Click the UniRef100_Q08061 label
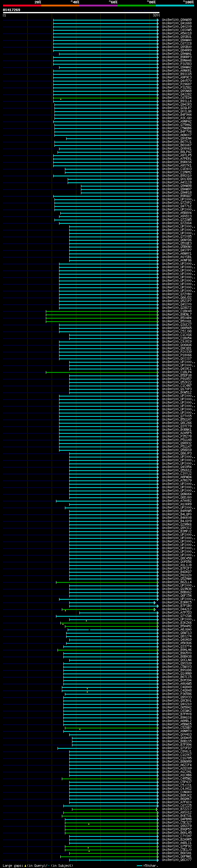 point(177,149)
